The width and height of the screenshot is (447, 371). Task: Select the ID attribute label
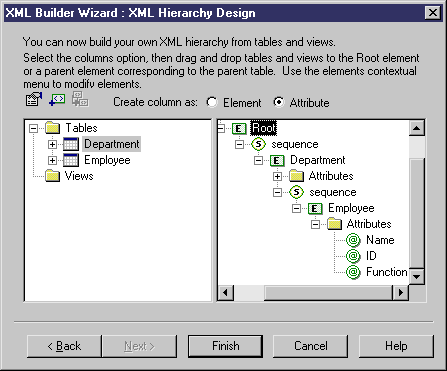pos(371,256)
